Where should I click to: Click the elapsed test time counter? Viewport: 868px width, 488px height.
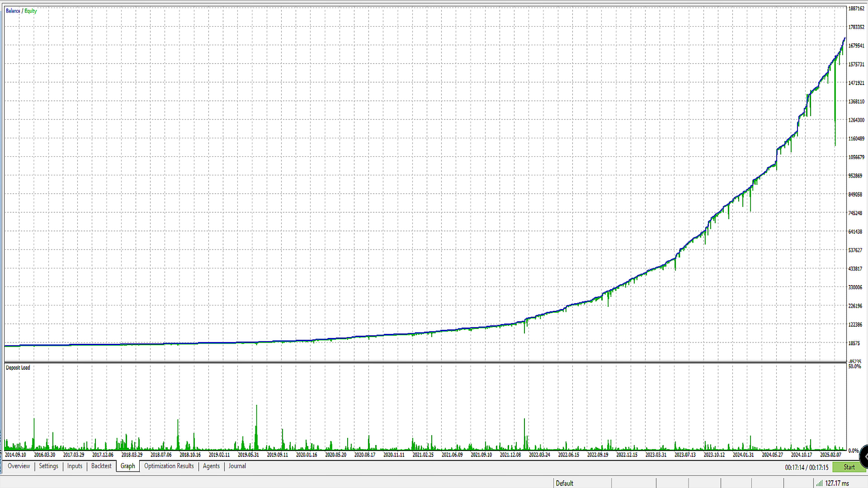(x=807, y=467)
